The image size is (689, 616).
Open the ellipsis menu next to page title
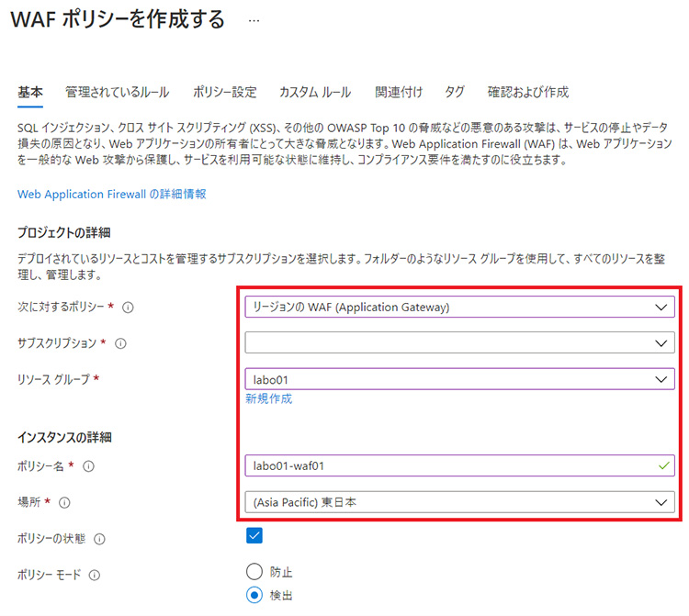254,20
